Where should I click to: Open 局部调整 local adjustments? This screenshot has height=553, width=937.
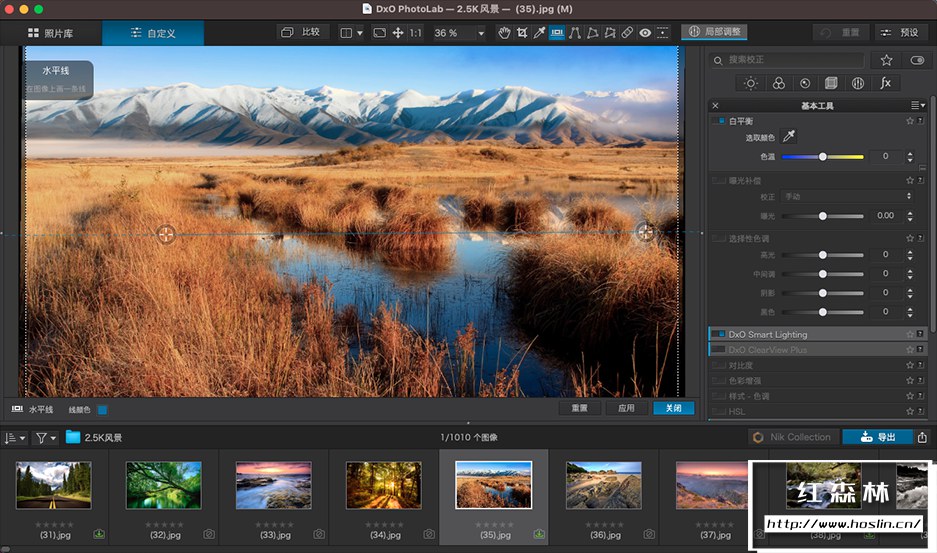(x=714, y=32)
